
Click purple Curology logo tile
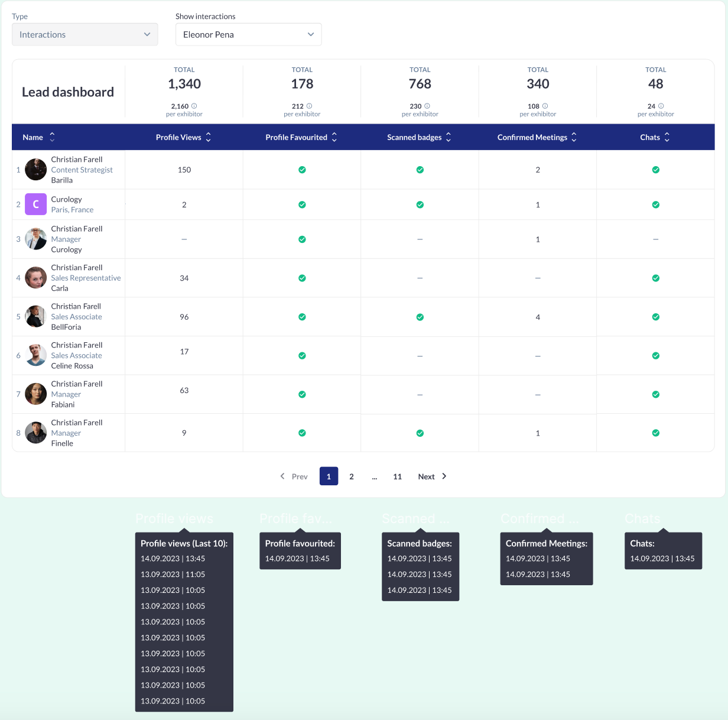click(x=35, y=205)
